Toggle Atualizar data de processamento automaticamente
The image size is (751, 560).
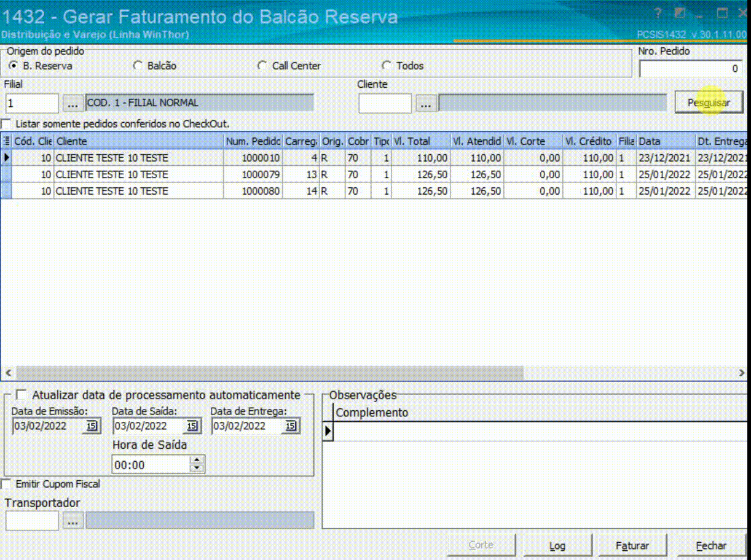[x=22, y=395]
